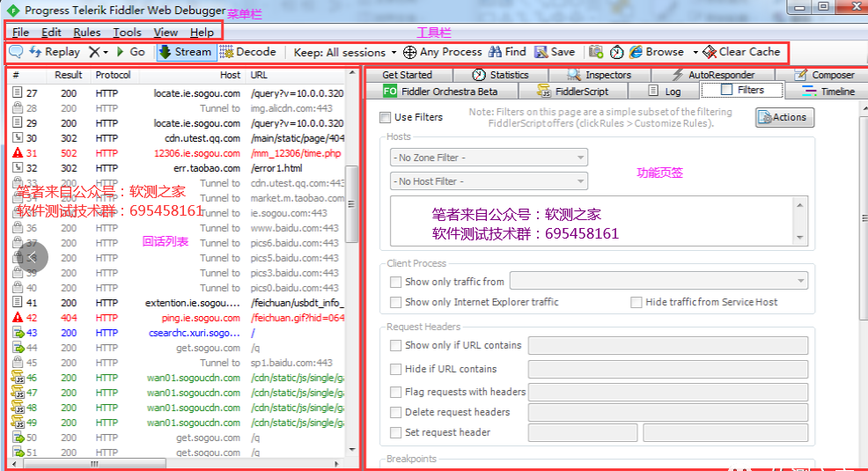Screen dimensions: 868x471
Task: Select session 46 JavaScript file icon
Action: [x=18, y=378]
